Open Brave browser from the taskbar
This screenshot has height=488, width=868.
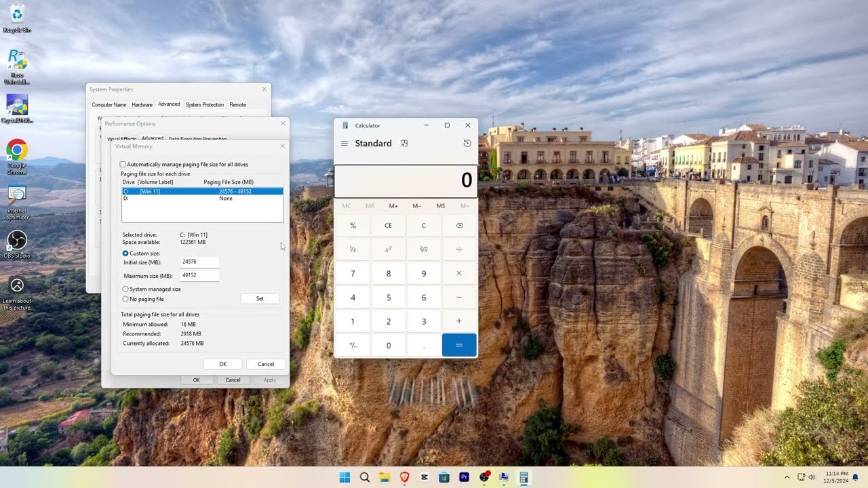[405, 477]
